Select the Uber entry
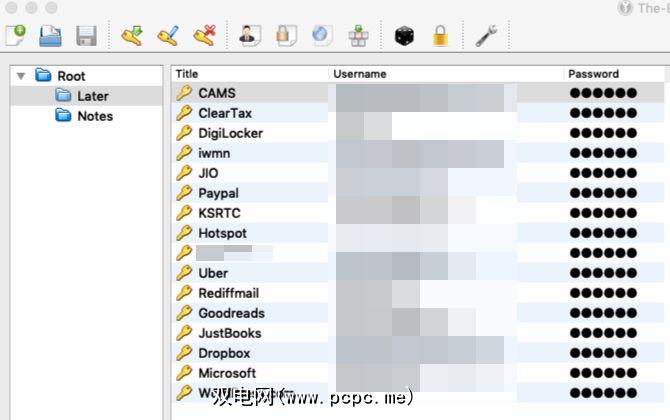This screenshot has width=670, height=420. click(418, 273)
